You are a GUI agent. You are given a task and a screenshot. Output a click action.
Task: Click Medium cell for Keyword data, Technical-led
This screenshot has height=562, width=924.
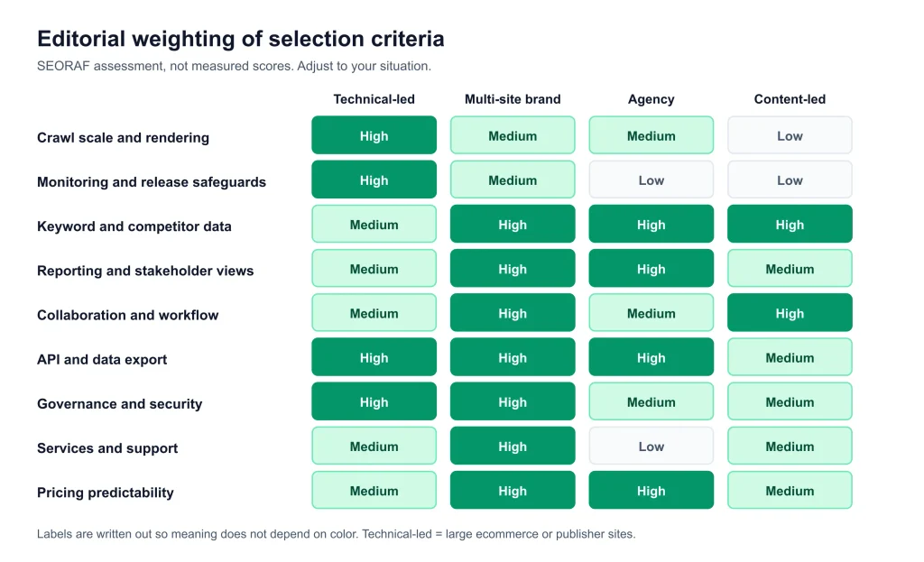(x=374, y=224)
